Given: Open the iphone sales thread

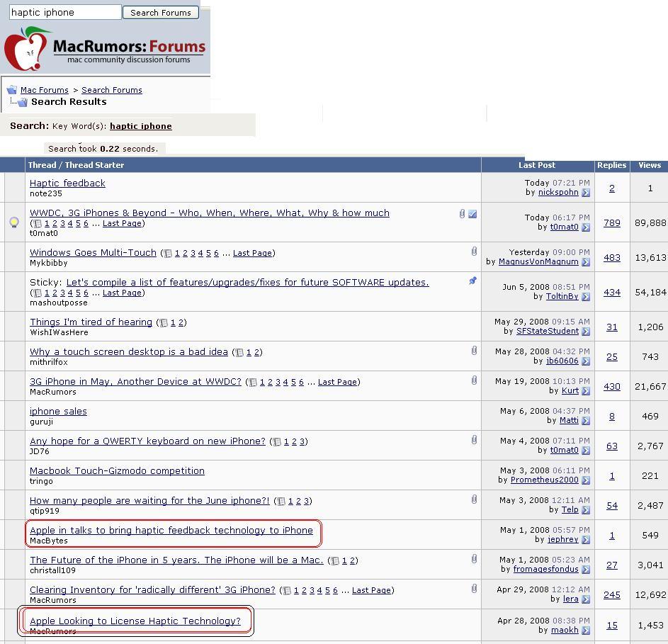Looking at the screenshot, I should tap(58, 412).
